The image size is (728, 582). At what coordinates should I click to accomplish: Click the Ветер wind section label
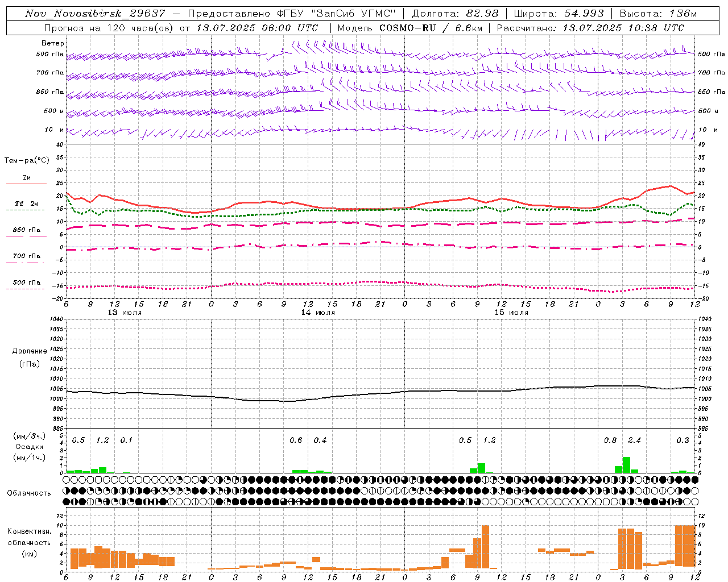coord(53,43)
